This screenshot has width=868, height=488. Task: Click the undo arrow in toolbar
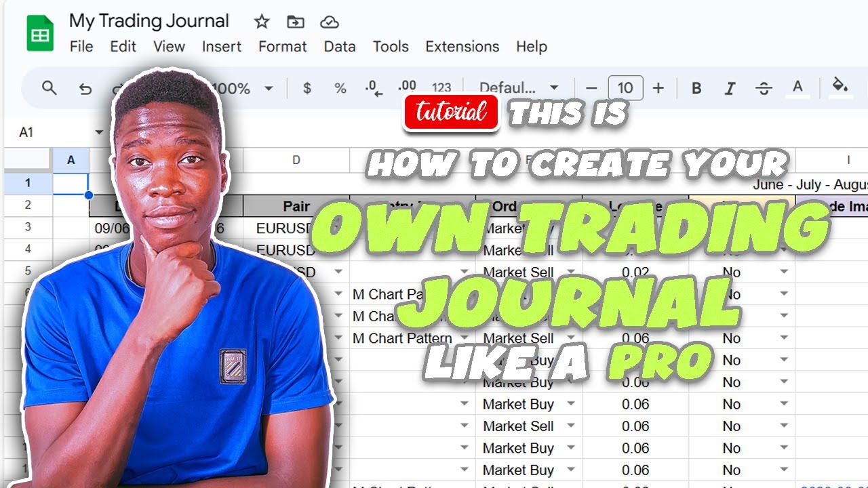click(85, 88)
